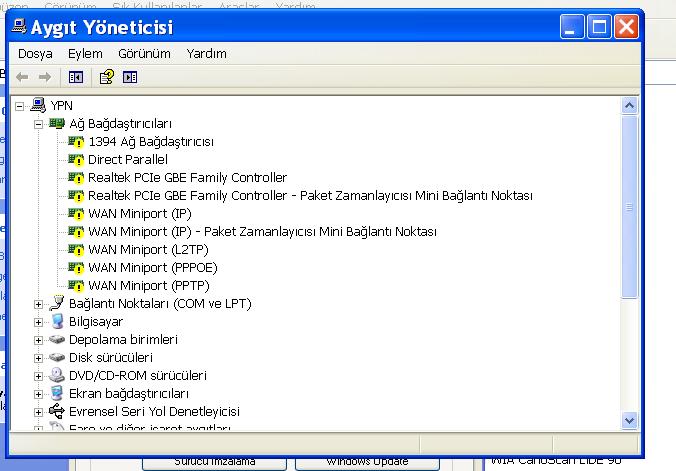Select WAN Miniport (IP) - Paket Zamanlayıcısı entry

click(263, 232)
